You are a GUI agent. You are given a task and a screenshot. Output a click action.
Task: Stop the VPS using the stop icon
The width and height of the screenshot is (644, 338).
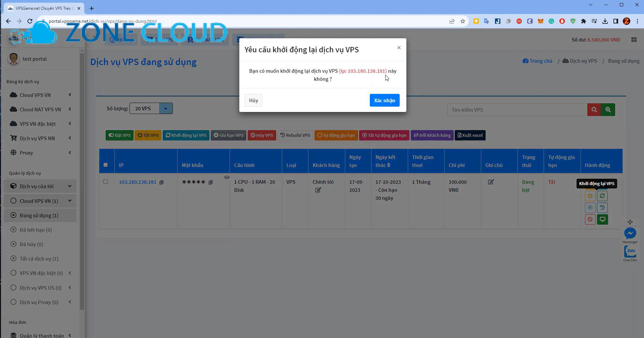point(590,208)
